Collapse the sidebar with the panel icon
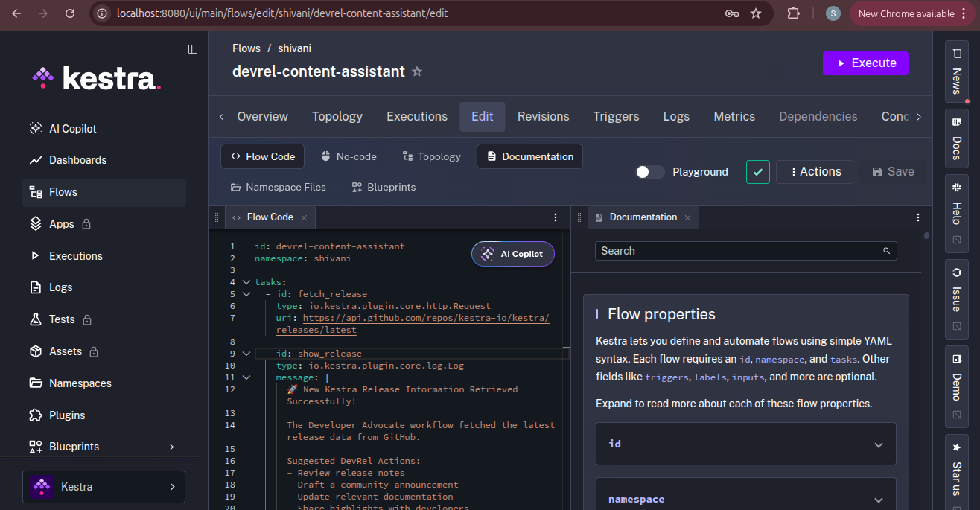Screen dimensions: 980x510 (x=193, y=49)
